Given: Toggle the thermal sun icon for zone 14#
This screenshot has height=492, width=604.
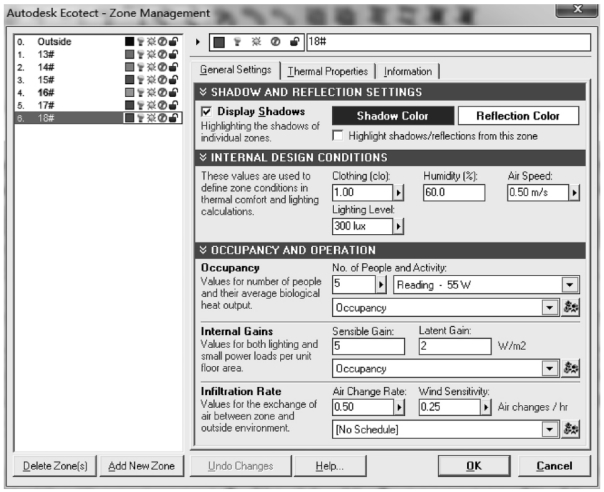Looking at the screenshot, I should (x=151, y=67).
